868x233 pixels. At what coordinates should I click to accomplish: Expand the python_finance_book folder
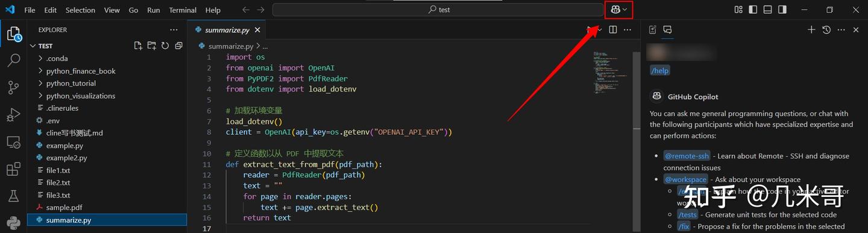click(x=40, y=71)
